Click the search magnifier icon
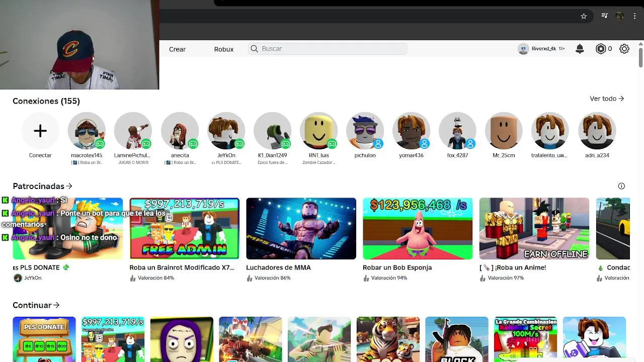 click(x=255, y=49)
